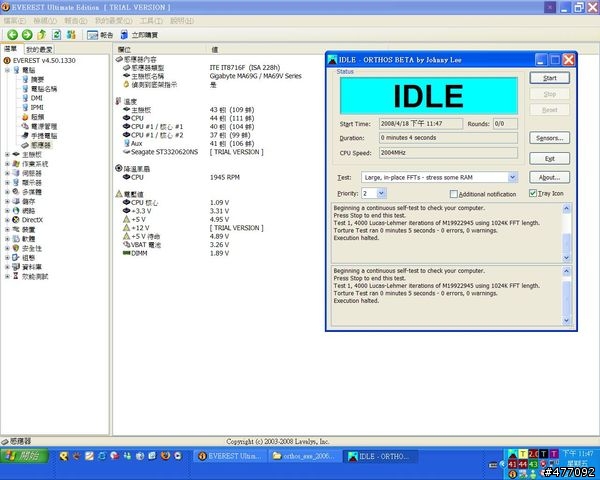Click the Up one level arrow icon
This screenshot has width=600, height=480.
coord(41,35)
